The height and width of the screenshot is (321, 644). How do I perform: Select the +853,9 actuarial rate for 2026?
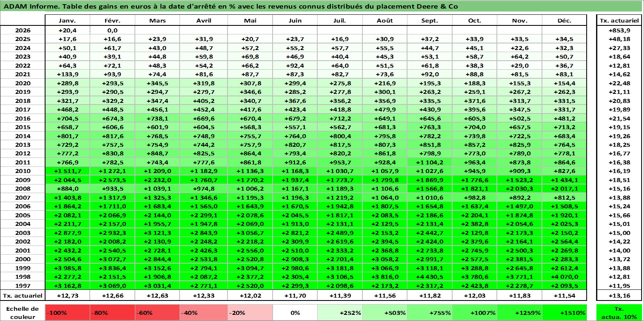click(x=619, y=30)
